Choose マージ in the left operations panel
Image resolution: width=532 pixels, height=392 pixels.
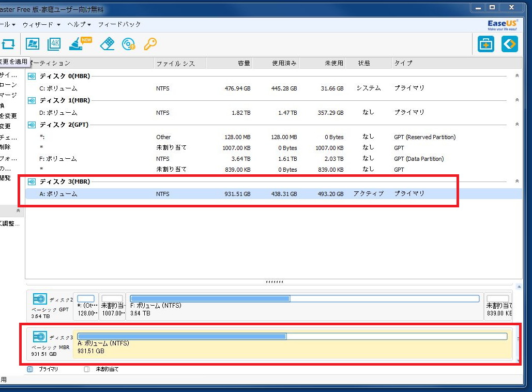(8, 95)
